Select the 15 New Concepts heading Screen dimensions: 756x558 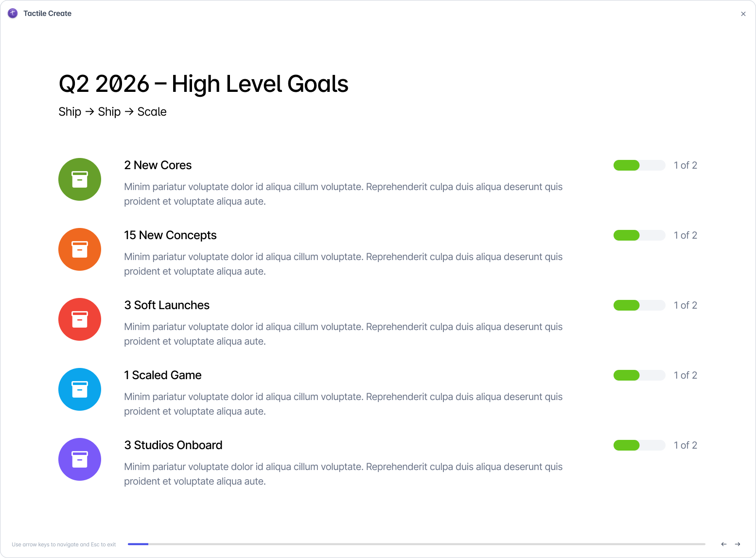(x=170, y=235)
